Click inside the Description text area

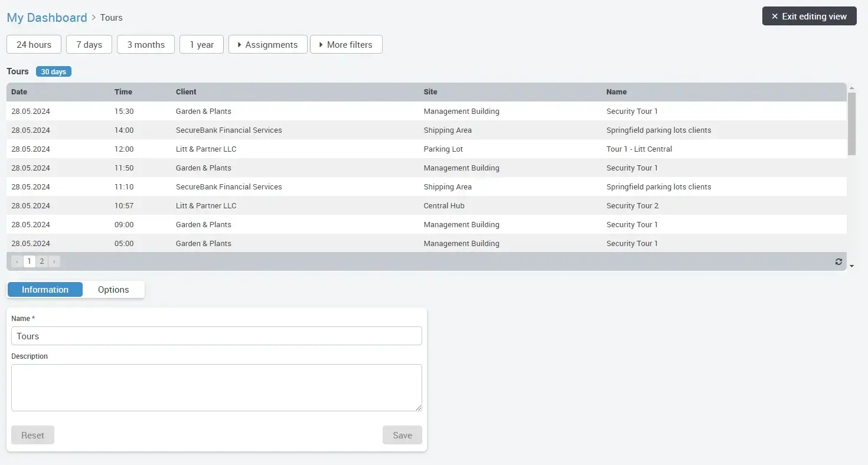tap(216, 387)
